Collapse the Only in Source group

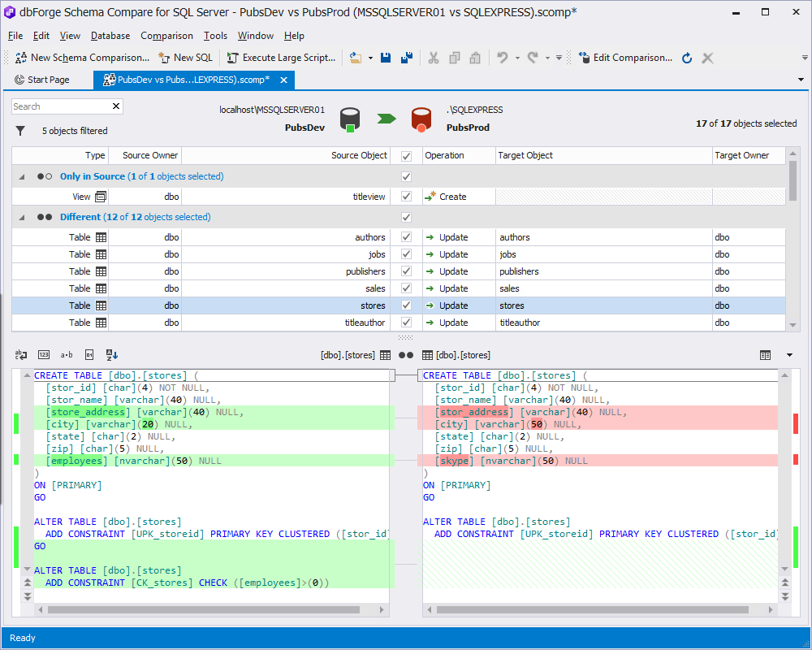(x=22, y=176)
